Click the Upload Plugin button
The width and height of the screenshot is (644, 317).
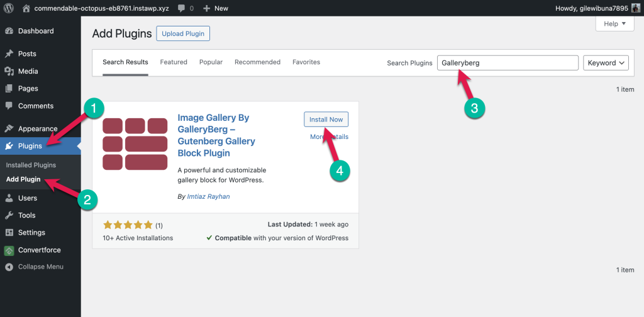183,34
